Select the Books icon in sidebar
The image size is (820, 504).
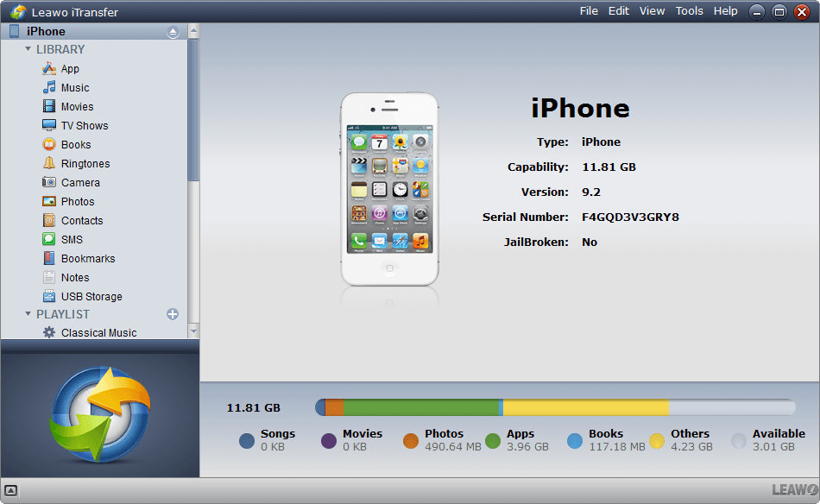49,144
